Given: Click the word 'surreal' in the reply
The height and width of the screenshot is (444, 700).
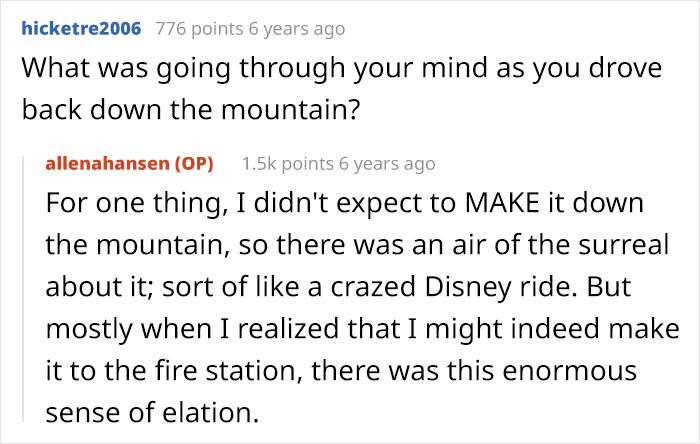Looking at the screenshot, I should coord(614,246).
